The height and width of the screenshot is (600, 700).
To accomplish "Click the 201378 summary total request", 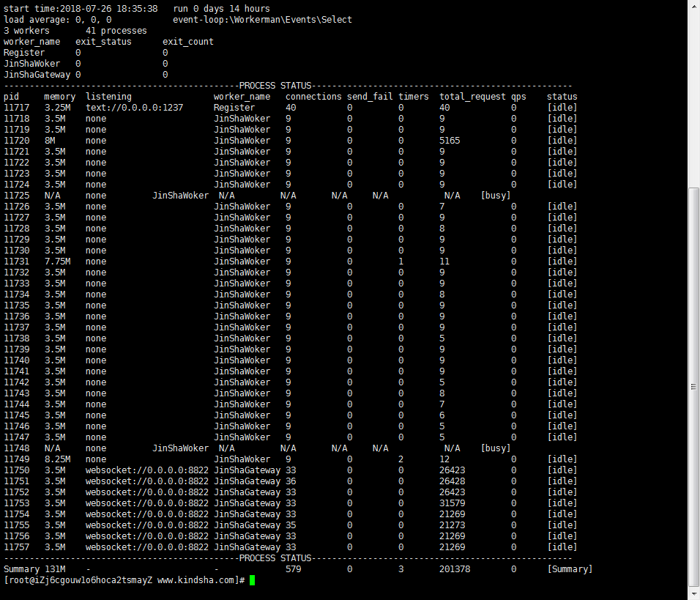I will point(455,569).
